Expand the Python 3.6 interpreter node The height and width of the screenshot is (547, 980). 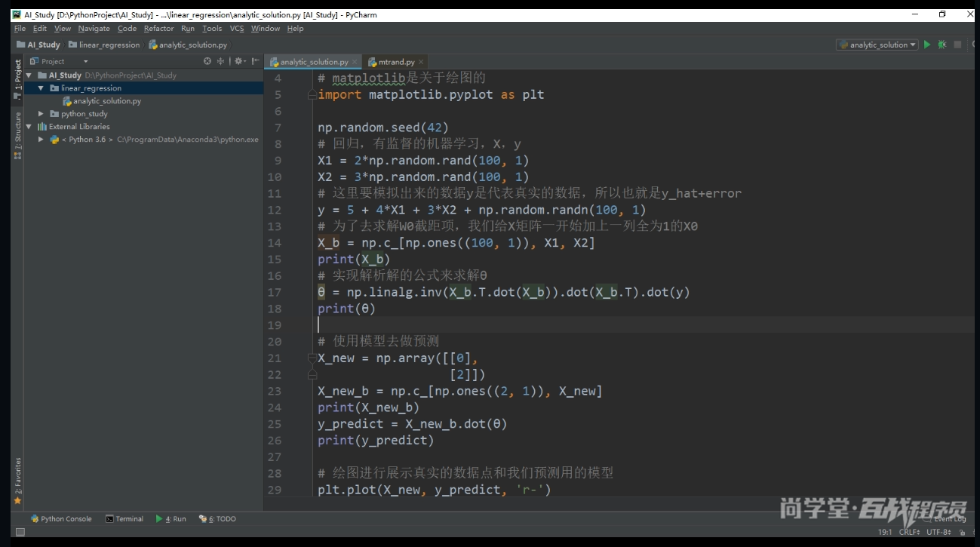(41, 140)
